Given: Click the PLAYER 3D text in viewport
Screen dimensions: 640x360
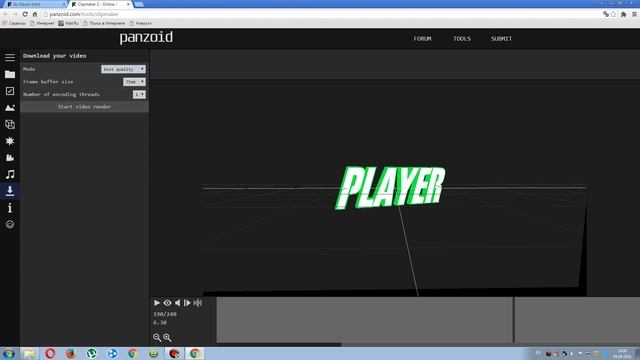Looking at the screenshot, I should 390,187.
